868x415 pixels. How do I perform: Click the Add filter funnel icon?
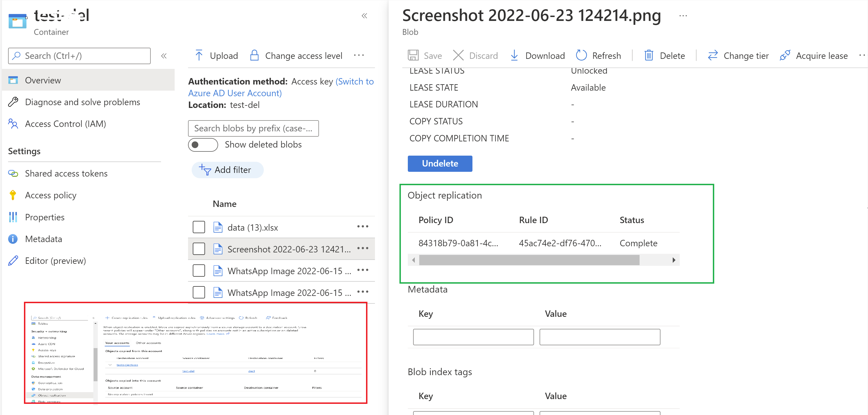[x=205, y=169]
